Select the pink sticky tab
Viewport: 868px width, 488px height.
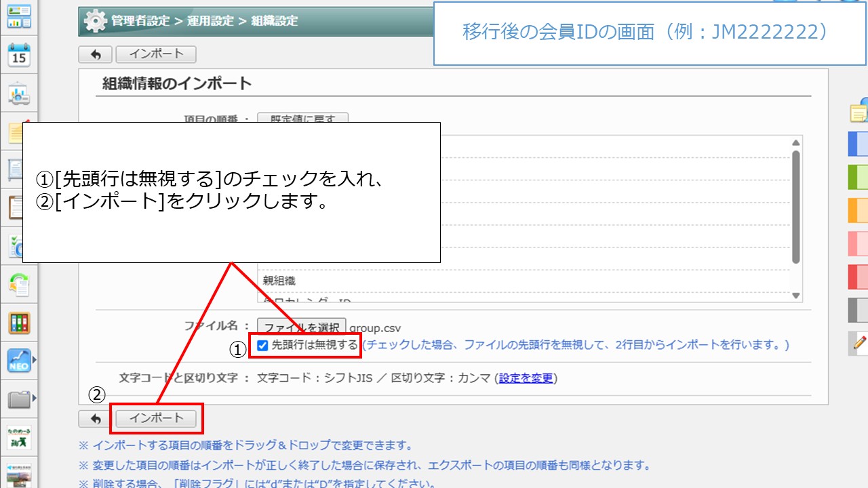[859, 243]
